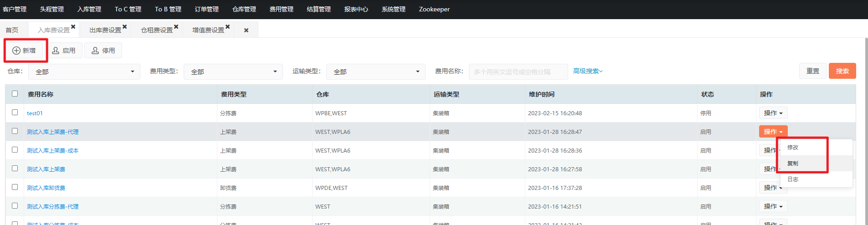This screenshot has height=225, width=868.
Task: Click the 费用名称 input field
Action: 519,72
